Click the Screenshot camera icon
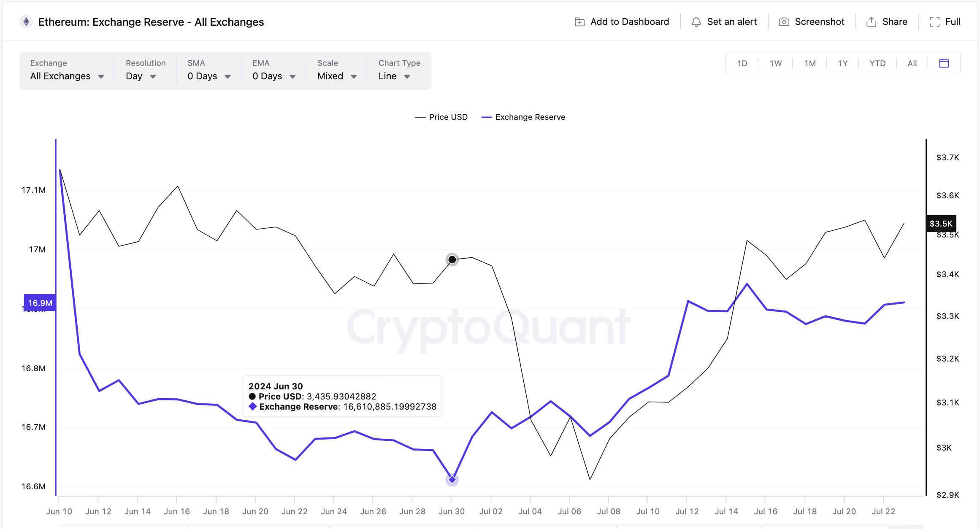980x529 pixels. click(782, 22)
